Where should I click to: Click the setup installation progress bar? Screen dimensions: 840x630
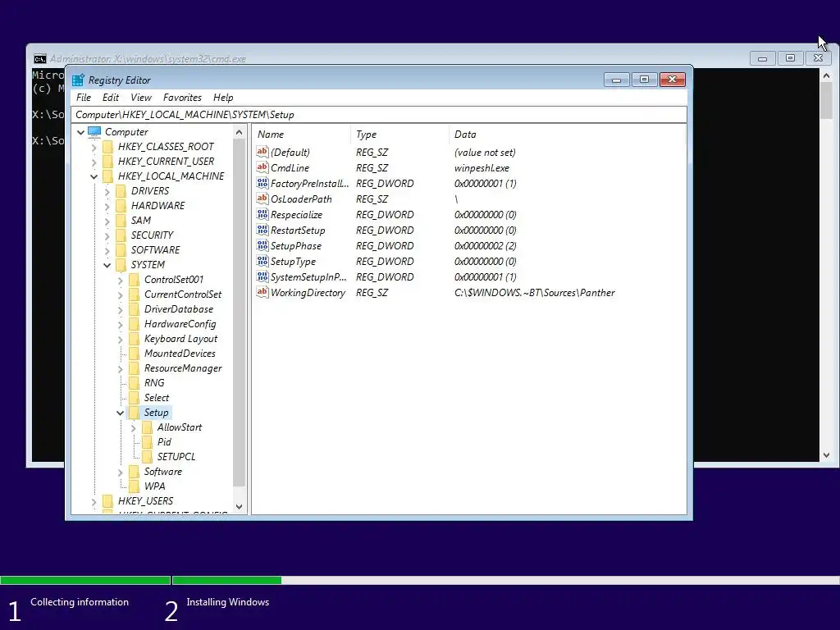point(420,580)
